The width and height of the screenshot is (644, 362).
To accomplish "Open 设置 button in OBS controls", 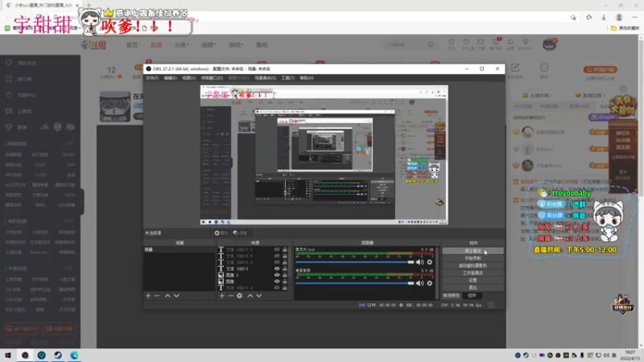I will pyautogui.click(x=473, y=280).
